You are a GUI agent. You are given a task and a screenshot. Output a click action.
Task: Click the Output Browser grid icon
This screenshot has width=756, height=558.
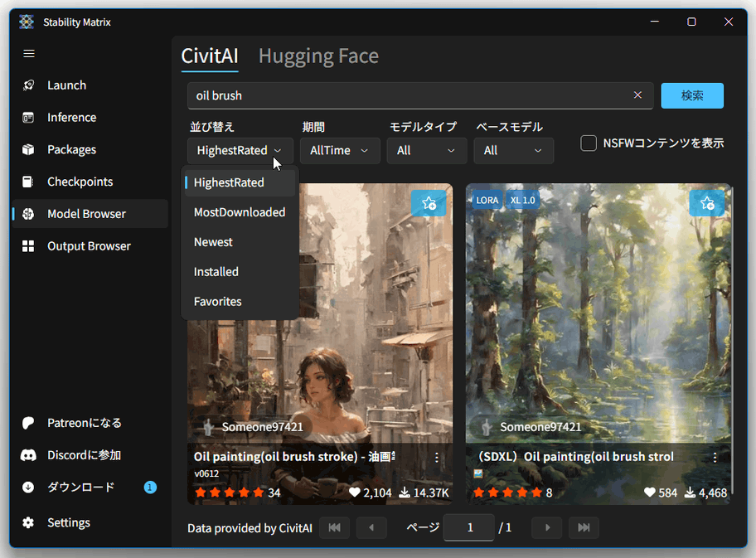28,246
